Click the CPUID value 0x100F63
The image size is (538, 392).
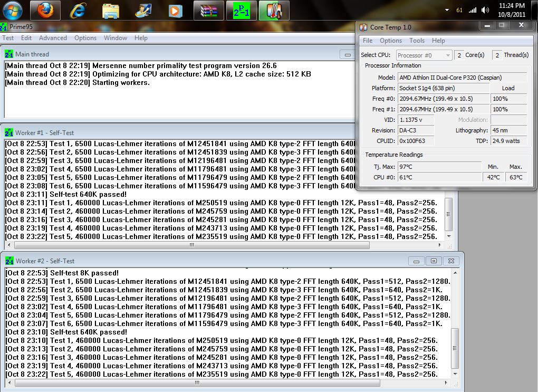(x=416, y=141)
